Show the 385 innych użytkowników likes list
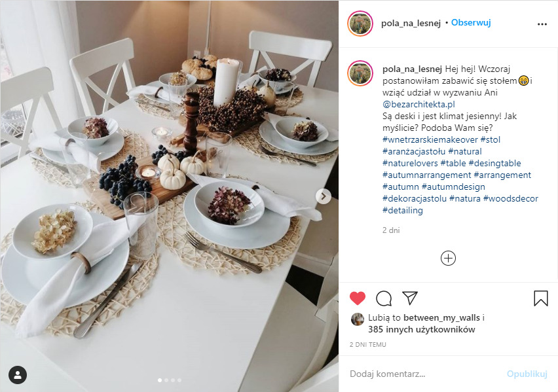This screenshot has width=558, height=392. tap(421, 329)
